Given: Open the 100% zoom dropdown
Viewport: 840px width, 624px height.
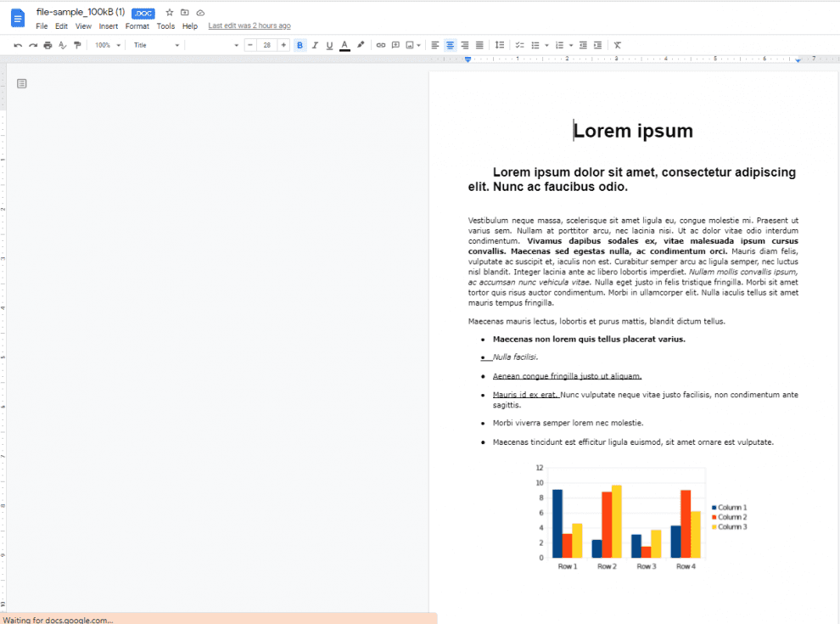Looking at the screenshot, I should pos(107,45).
